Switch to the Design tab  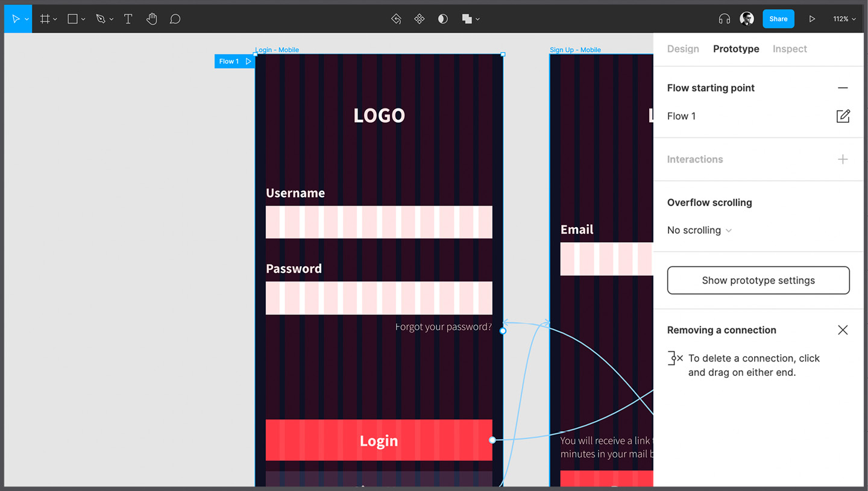pos(683,49)
